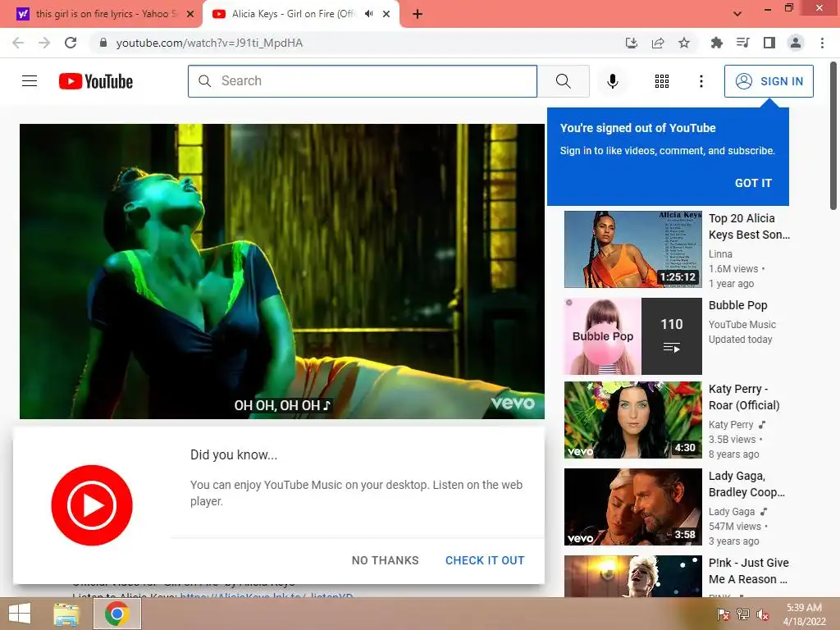The image size is (840, 630).
Task: Open the Bubble Pop playlist thumbnail
Action: pyautogui.click(x=632, y=336)
